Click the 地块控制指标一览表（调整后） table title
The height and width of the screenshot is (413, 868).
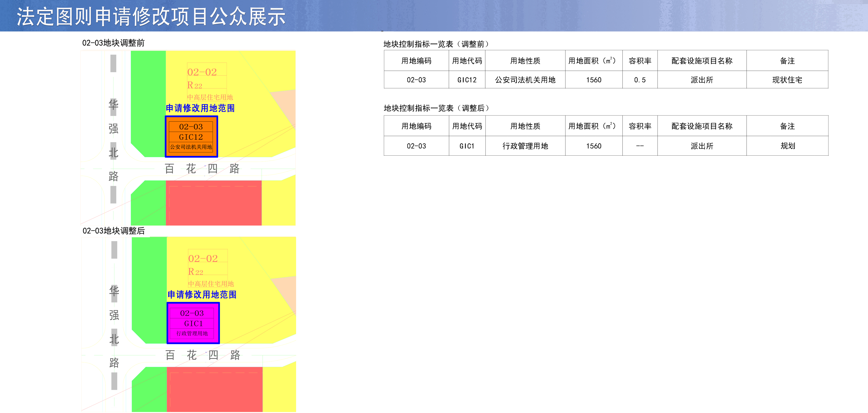click(x=436, y=108)
